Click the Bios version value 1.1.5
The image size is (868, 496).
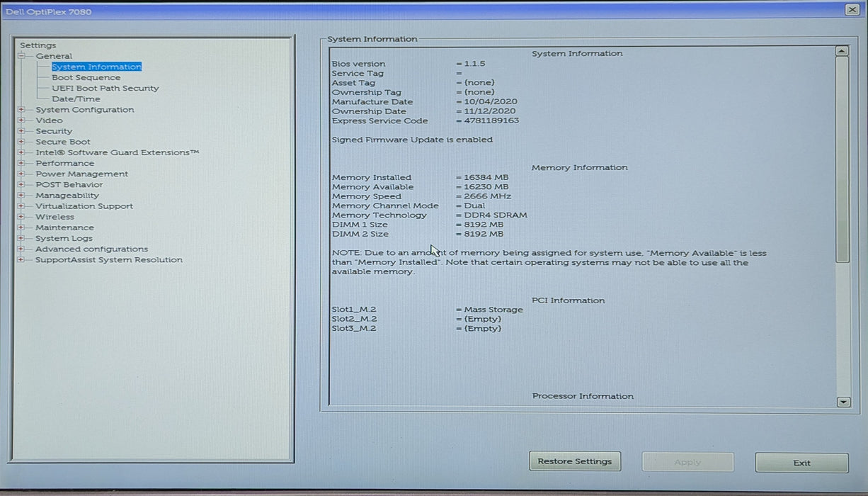click(474, 64)
